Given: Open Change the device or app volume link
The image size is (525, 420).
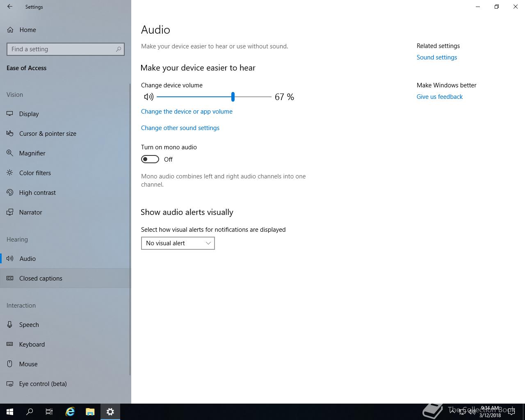Looking at the screenshot, I should click(187, 112).
